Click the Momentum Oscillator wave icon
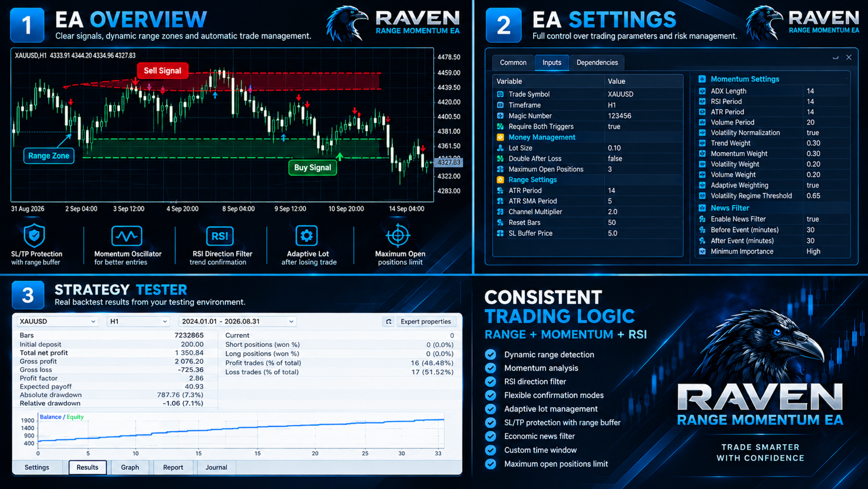Viewport: 868px width, 489px height. (x=127, y=236)
